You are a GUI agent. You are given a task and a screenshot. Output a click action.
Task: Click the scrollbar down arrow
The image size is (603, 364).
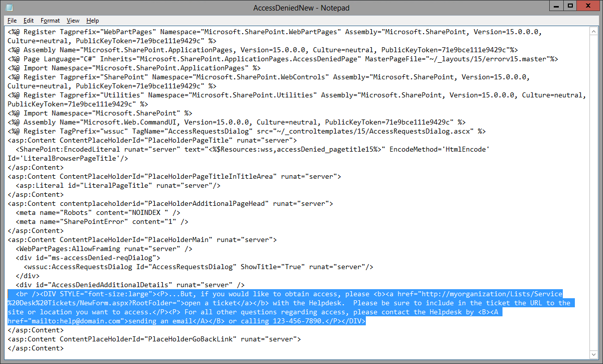pyautogui.click(x=594, y=355)
